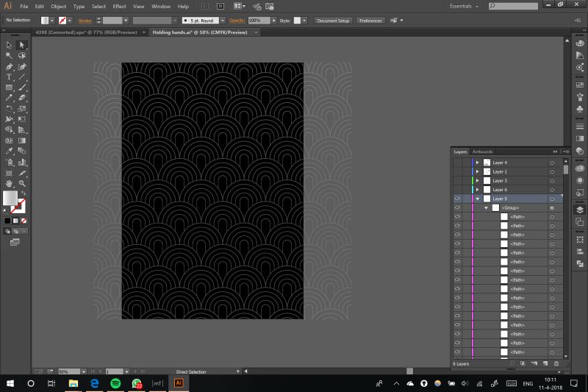Click the target circle for the <Group> row
The image size is (588, 392).
pyautogui.click(x=552, y=208)
